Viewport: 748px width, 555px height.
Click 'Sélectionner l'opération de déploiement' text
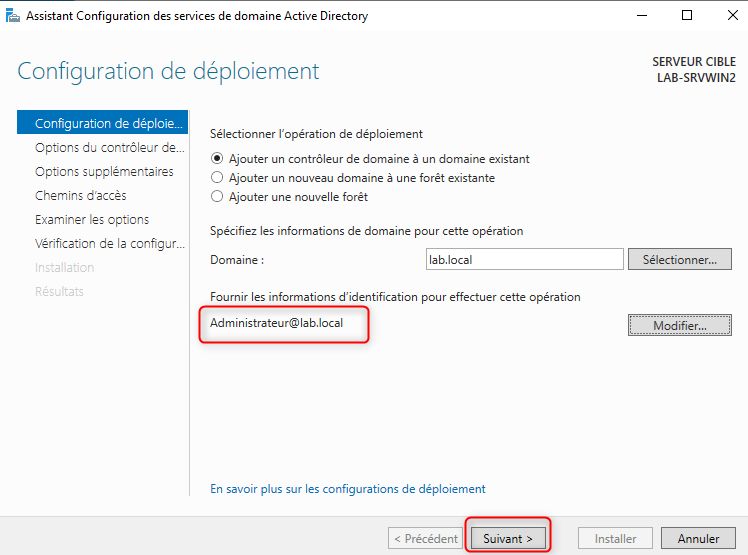[x=316, y=134]
